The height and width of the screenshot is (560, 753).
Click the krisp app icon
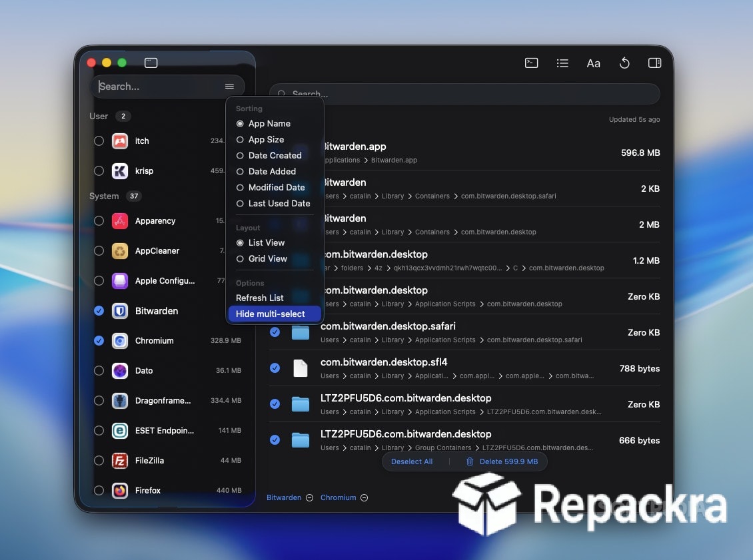[120, 171]
